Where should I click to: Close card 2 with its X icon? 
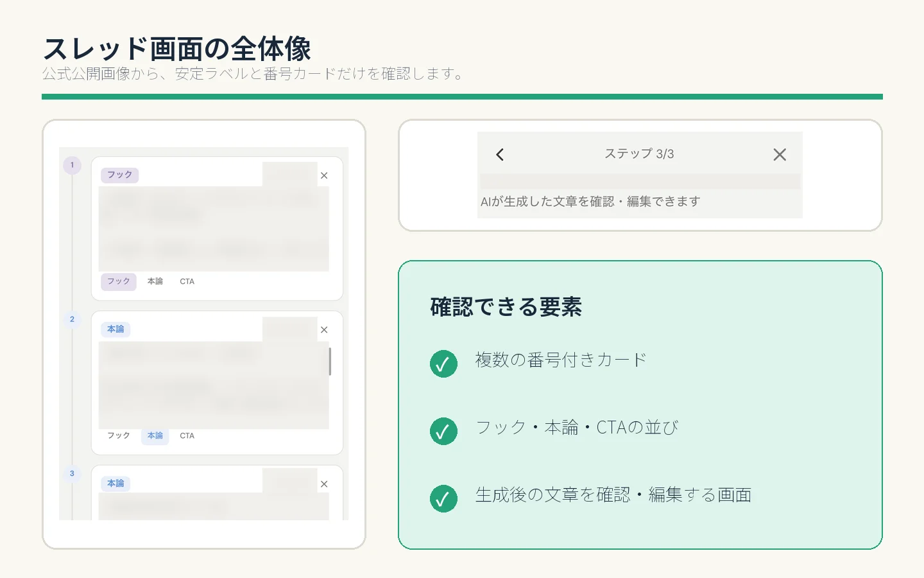(324, 329)
